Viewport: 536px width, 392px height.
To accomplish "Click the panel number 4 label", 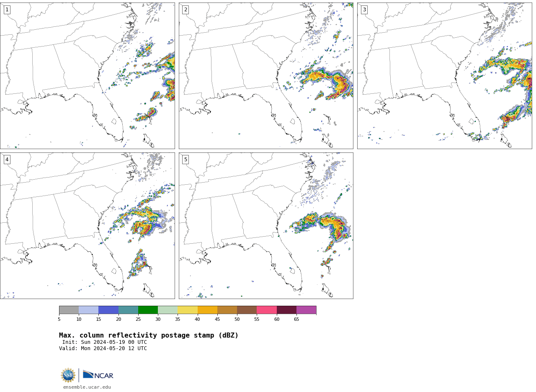I will click(x=7, y=160).
